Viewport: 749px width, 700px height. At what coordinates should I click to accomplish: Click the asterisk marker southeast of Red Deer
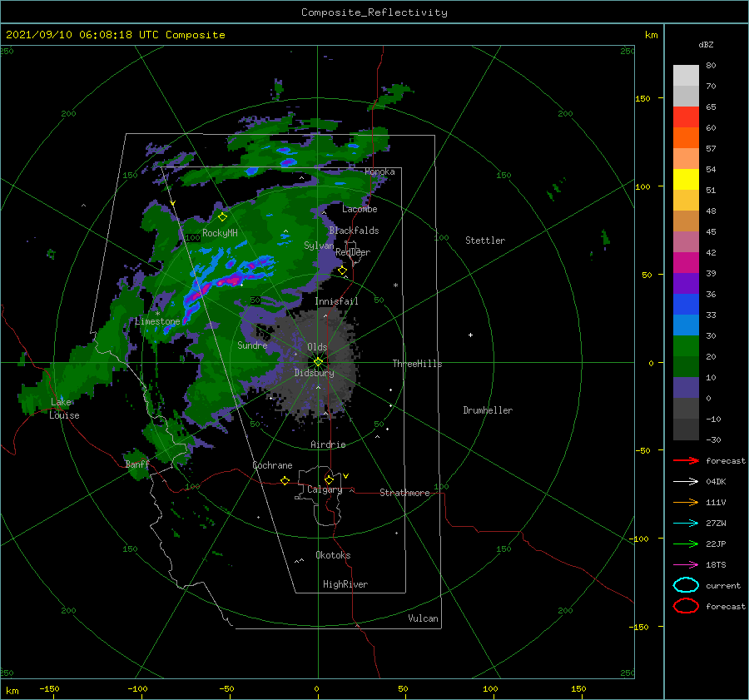point(395,285)
